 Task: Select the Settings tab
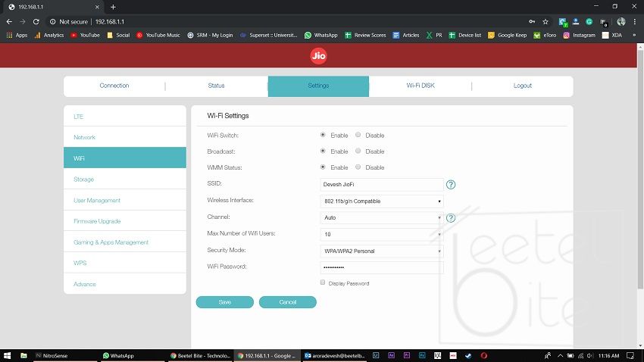coord(318,86)
